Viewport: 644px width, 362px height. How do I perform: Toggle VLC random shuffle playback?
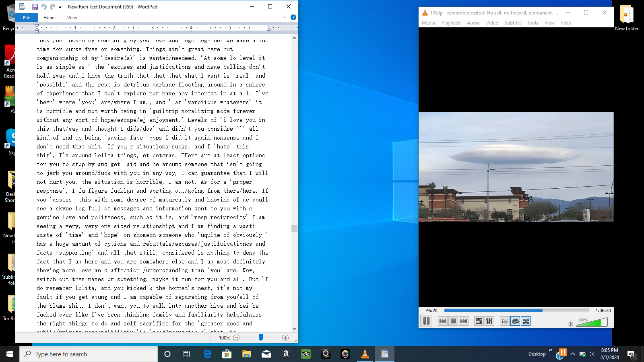526,321
